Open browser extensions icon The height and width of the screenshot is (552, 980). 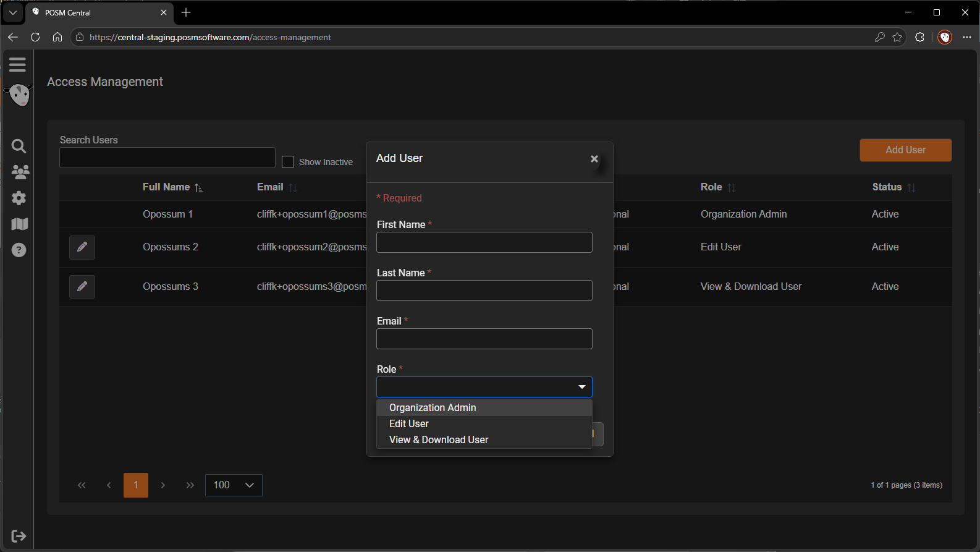(919, 37)
